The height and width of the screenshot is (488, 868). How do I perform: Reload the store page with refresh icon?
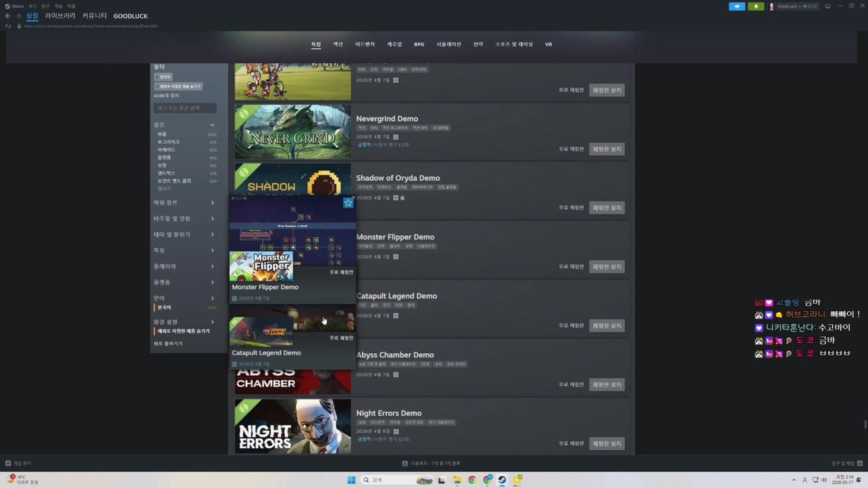coord(8,26)
